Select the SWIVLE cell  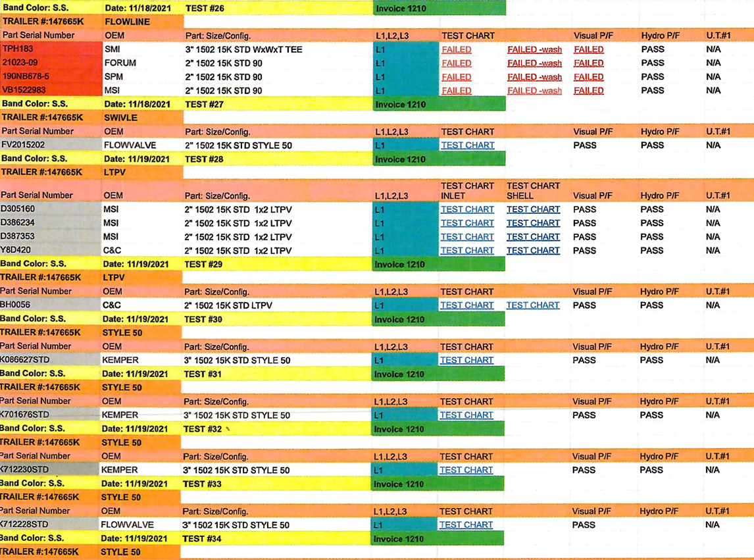click(120, 118)
